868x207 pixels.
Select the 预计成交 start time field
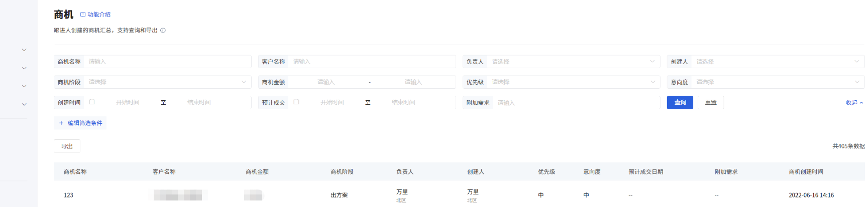(x=332, y=102)
